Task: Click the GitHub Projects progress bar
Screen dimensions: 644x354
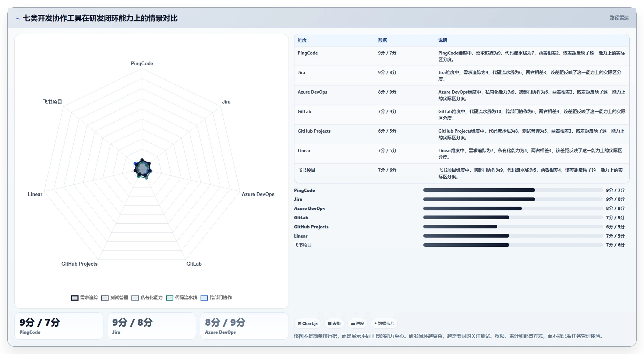Action: pos(513,227)
